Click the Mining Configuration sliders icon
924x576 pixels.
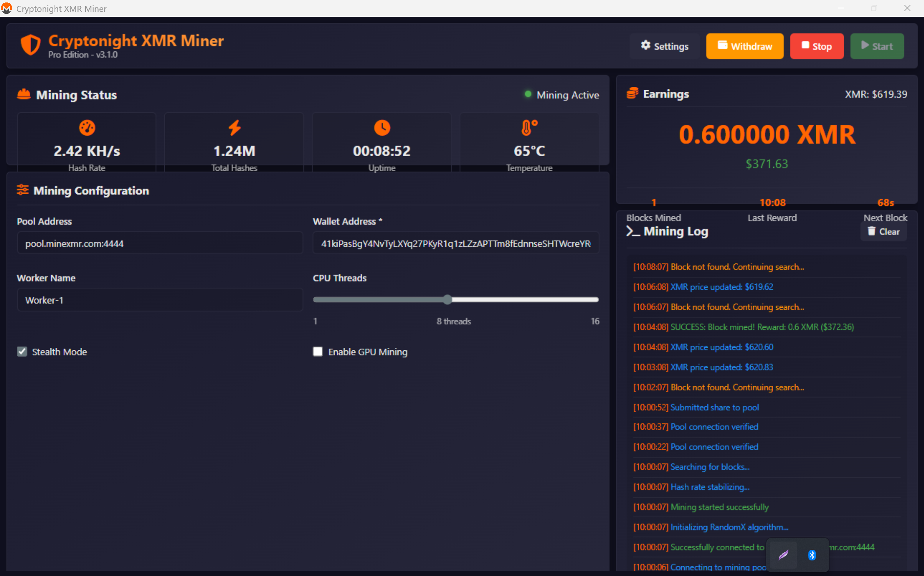[x=23, y=190]
